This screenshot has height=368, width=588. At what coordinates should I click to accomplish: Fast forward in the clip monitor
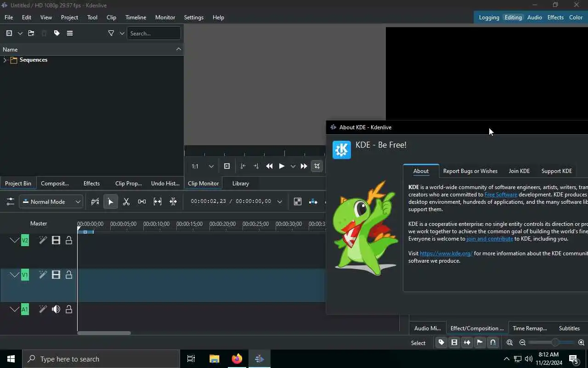click(x=304, y=166)
